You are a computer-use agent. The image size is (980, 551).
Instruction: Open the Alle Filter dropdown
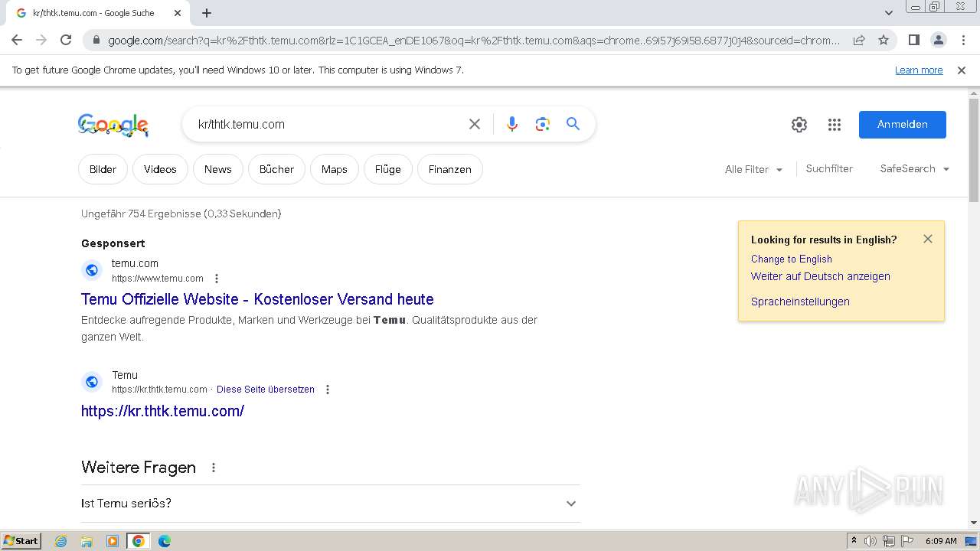pos(753,169)
